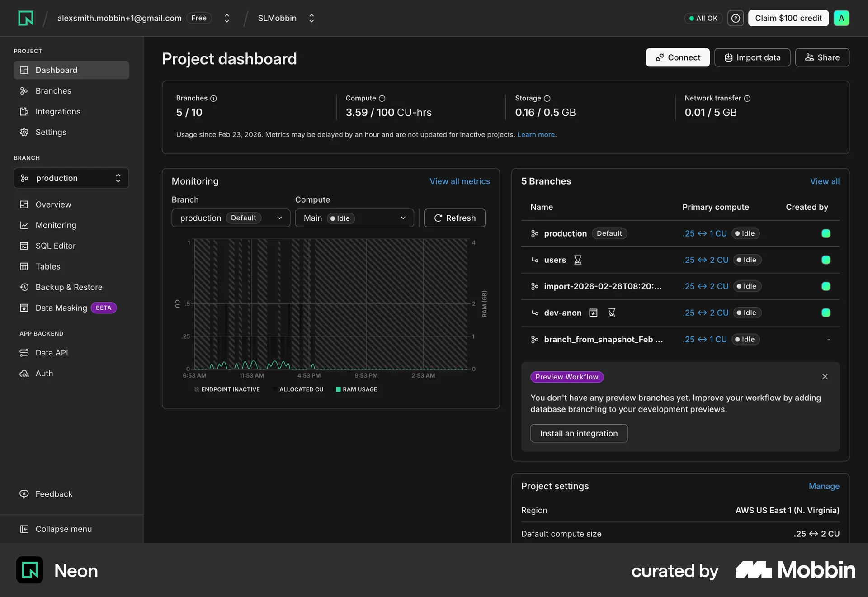Screen dimensions: 868x597
Task: Claim the $100 credit
Action: 788,18
